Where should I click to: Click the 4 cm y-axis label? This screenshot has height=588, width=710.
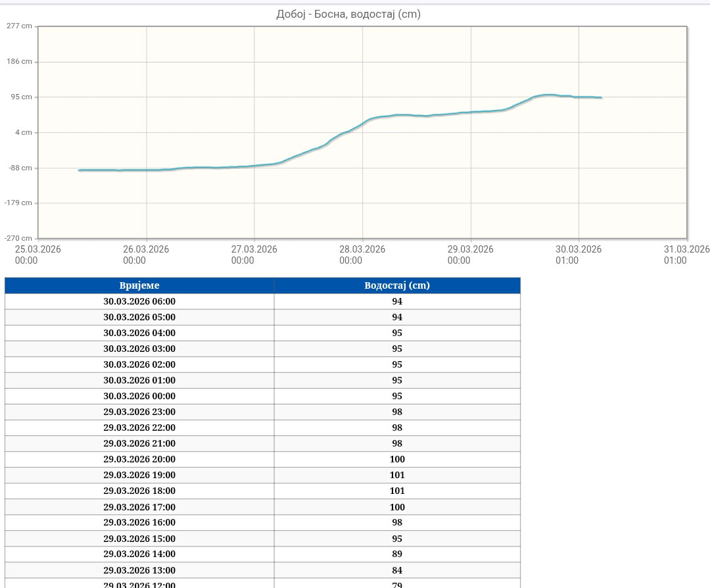(24, 132)
